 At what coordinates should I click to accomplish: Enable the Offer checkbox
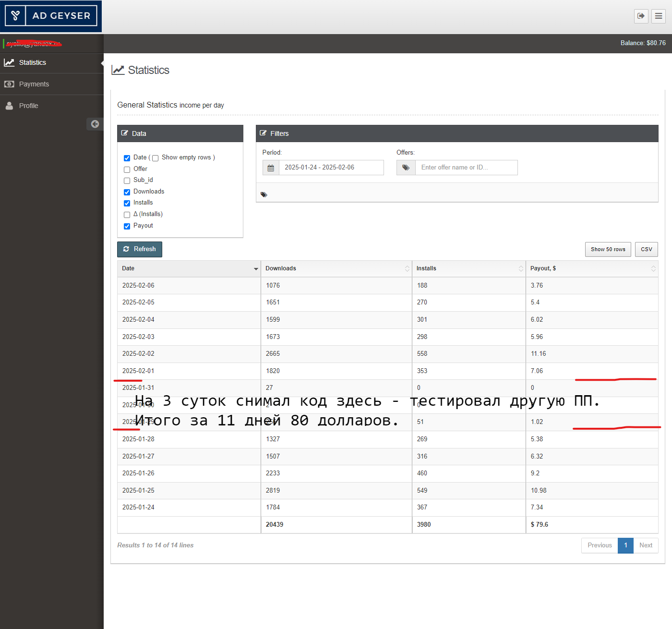[x=127, y=169]
